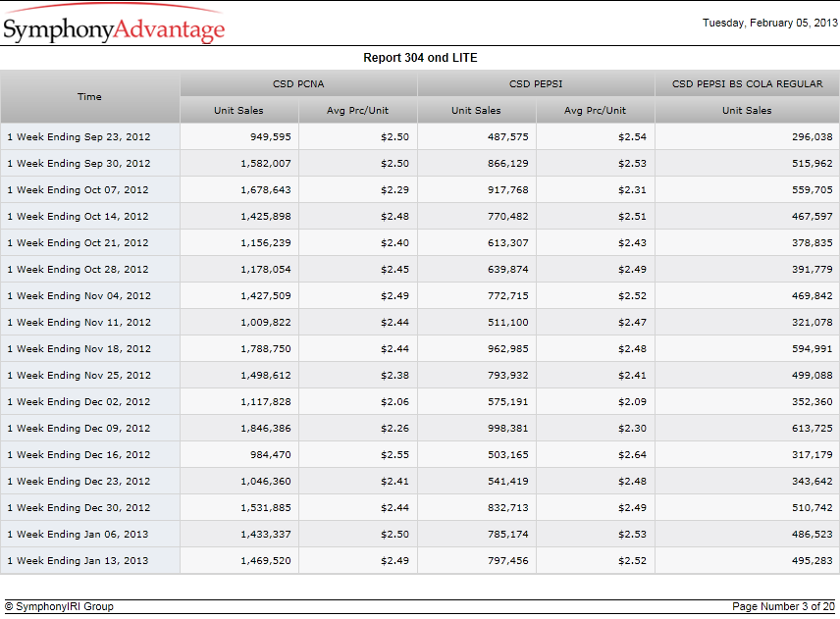Click BS COLA unit sales value 296,038
This screenshot has height=619, width=840.
click(813, 137)
